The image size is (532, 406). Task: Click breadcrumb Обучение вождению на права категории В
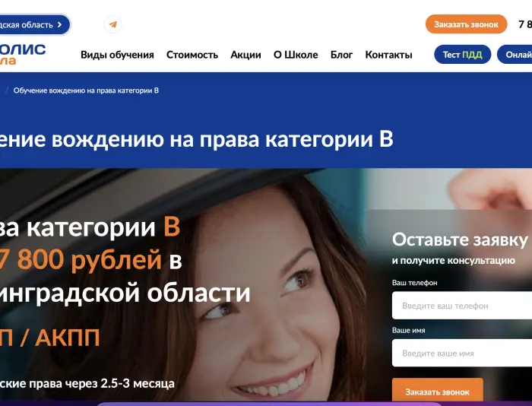(x=86, y=90)
